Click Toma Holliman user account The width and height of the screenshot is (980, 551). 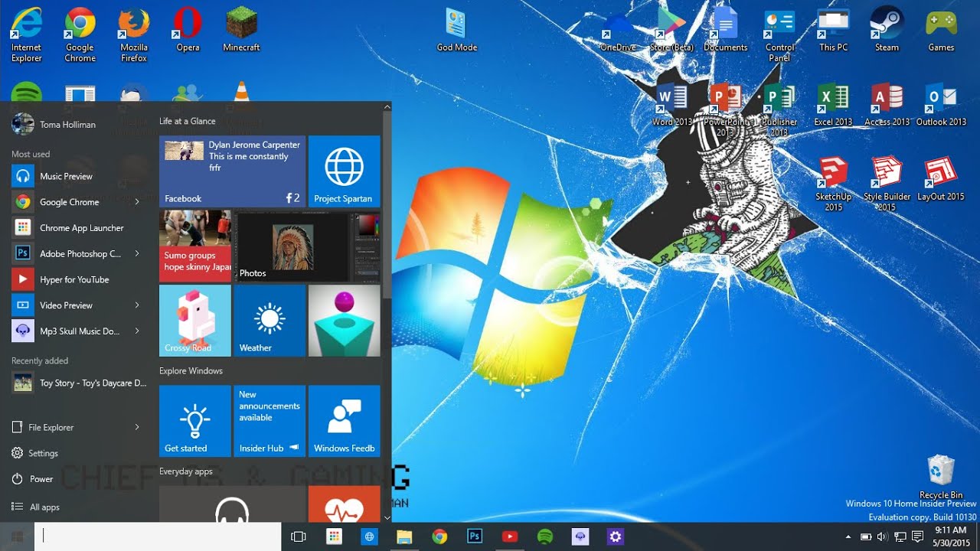[x=54, y=124]
